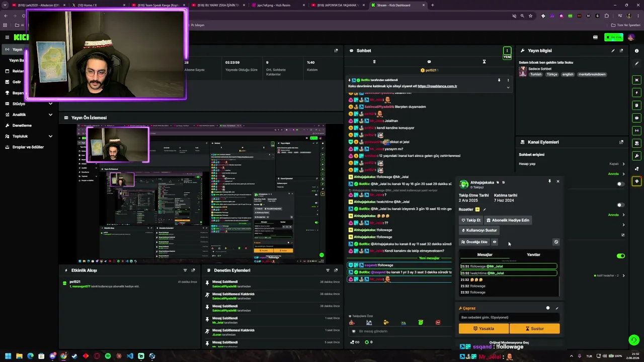Toggle the eye visibility button in user card
The image size is (644, 362).
tap(495, 242)
